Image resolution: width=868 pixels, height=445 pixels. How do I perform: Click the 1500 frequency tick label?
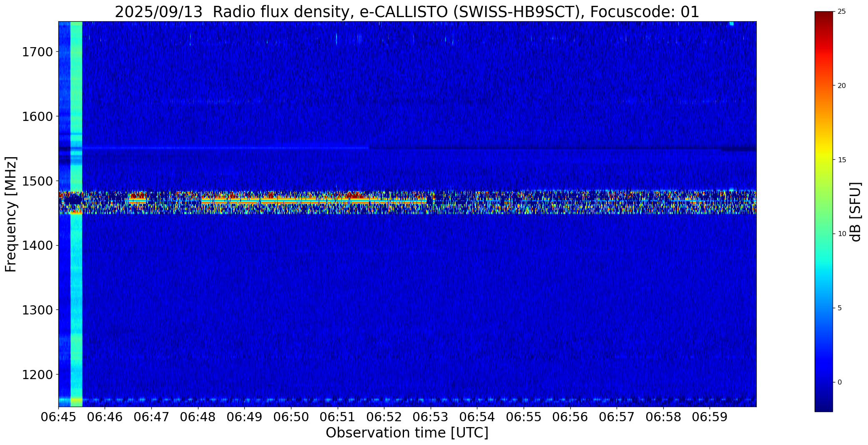click(37, 181)
